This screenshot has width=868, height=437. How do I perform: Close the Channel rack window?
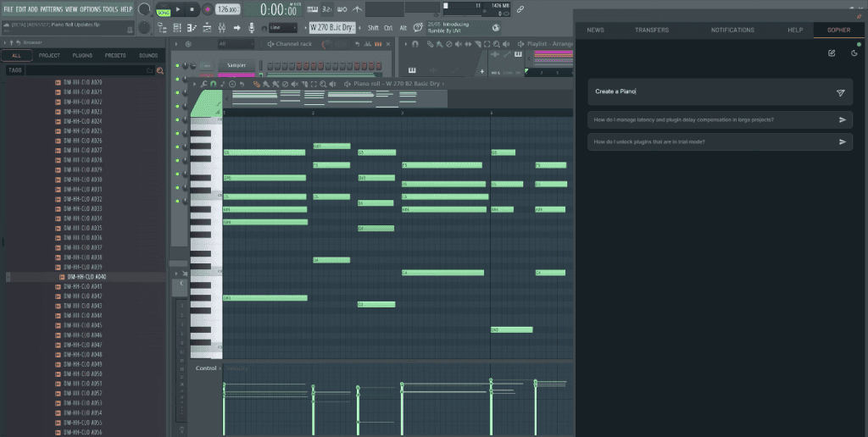(x=388, y=44)
